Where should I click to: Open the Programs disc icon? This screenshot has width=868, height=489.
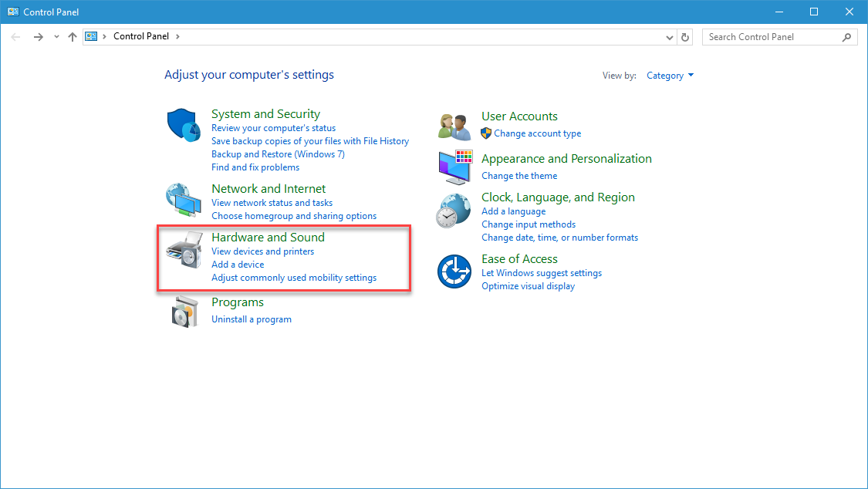coord(184,312)
